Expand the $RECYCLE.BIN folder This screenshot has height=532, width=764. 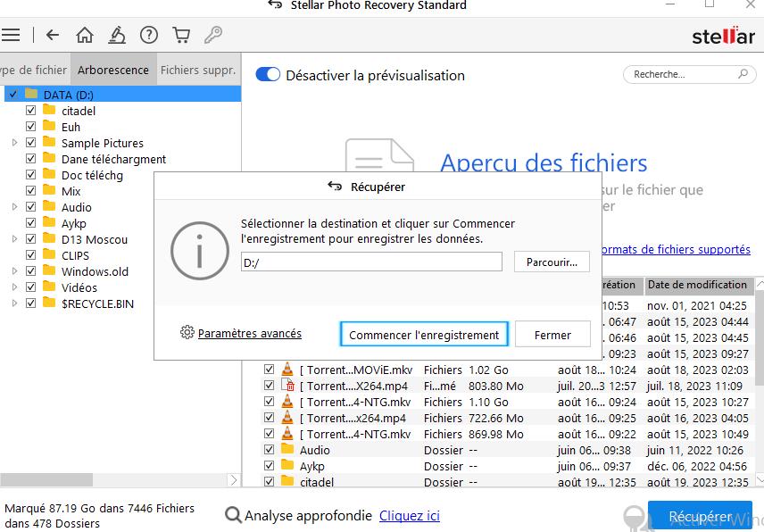[x=14, y=303]
